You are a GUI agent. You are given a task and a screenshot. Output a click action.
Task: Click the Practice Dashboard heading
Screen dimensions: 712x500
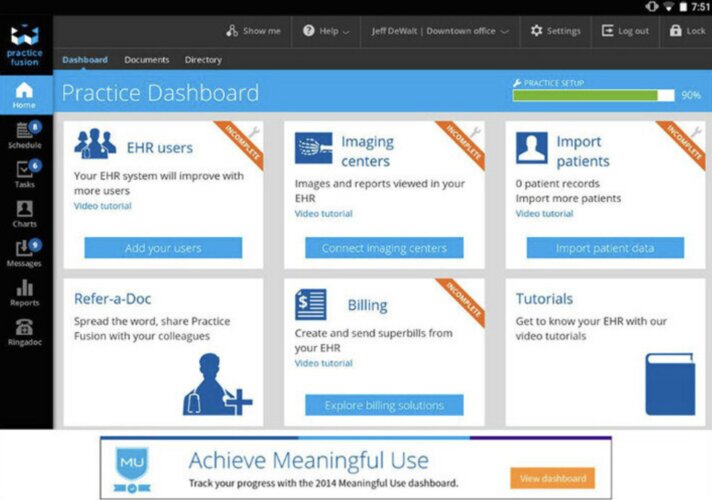(x=160, y=93)
